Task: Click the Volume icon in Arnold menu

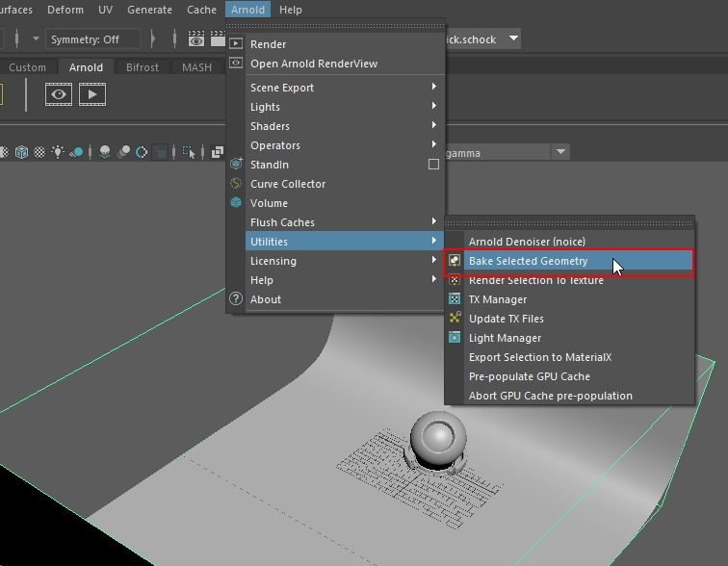Action: tap(236, 203)
